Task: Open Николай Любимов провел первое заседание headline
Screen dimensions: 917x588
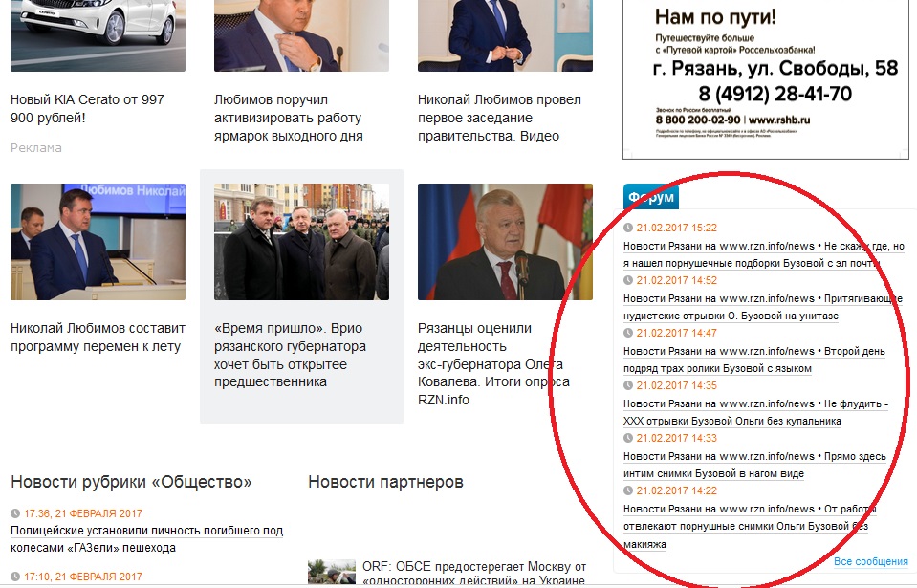Action: click(x=499, y=118)
